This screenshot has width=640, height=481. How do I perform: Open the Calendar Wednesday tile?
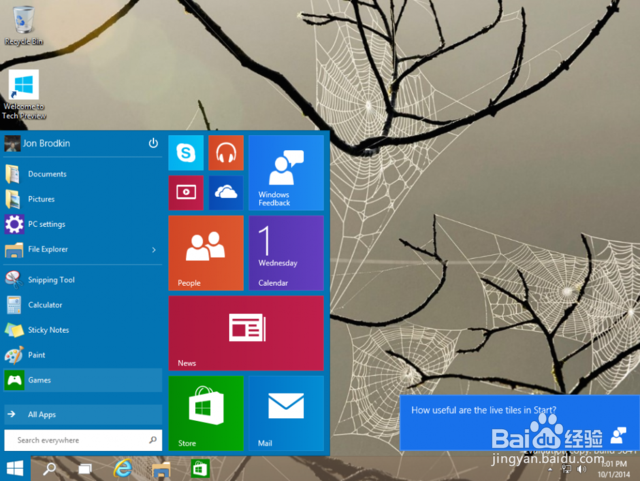pyautogui.click(x=286, y=253)
